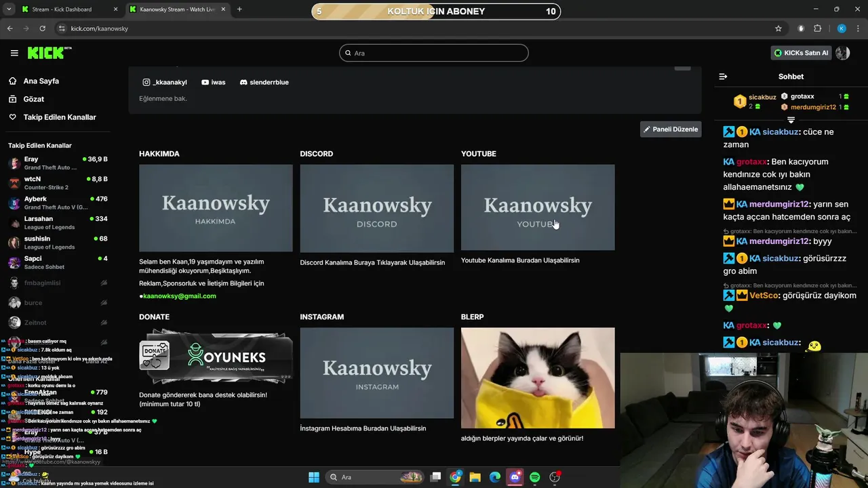
Task: Open YouTube link iwas
Action: 213,82
